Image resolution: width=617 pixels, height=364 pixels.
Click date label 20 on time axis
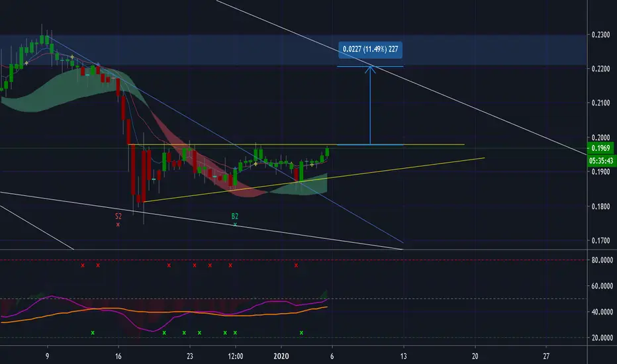475,356
